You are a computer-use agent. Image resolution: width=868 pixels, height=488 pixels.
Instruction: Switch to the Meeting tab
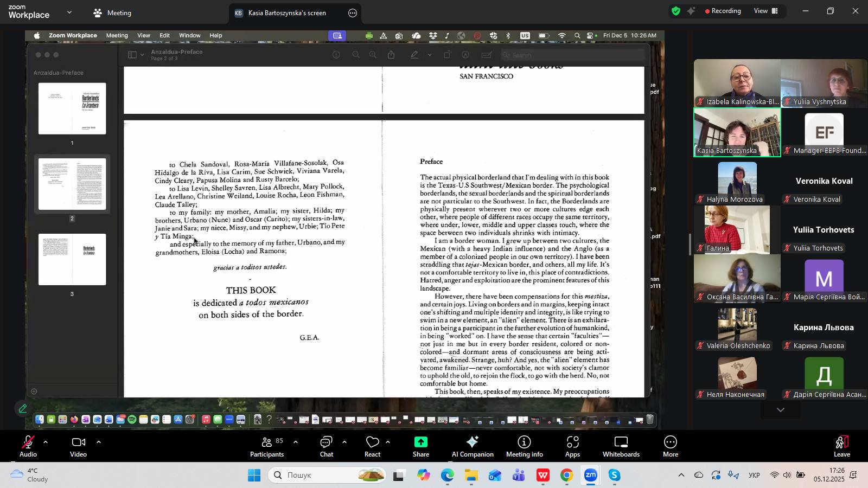click(x=112, y=13)
